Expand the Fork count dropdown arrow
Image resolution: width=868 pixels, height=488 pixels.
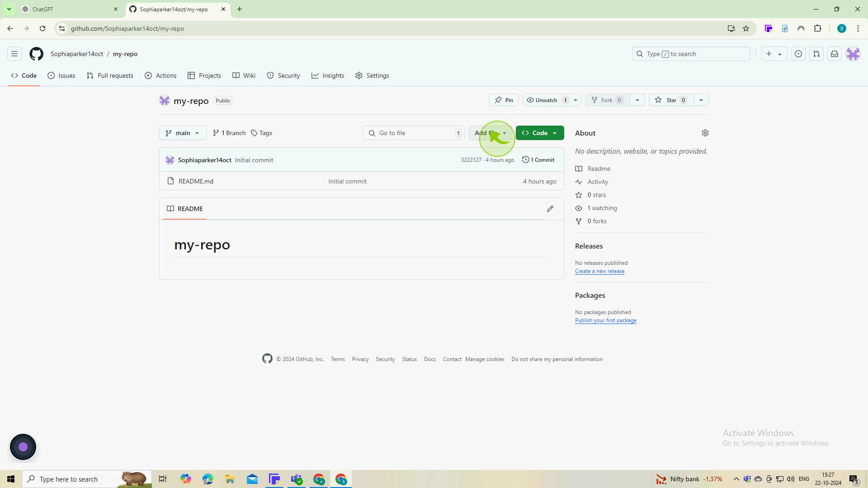(637, 99)
